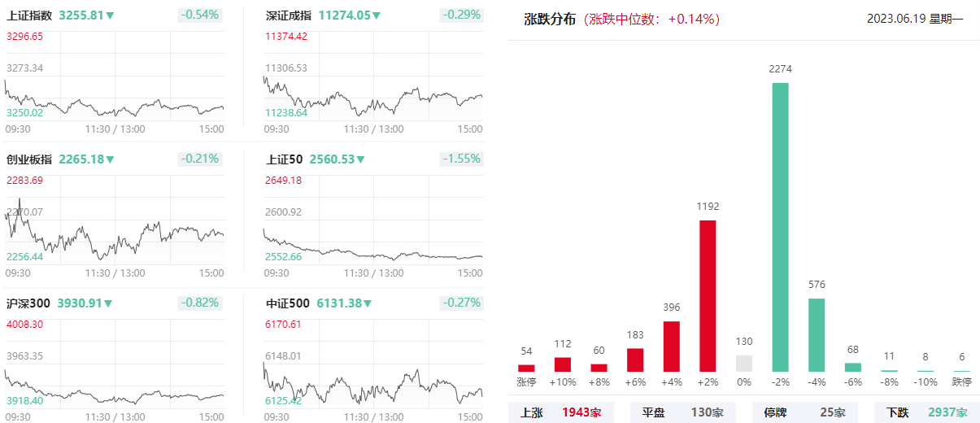
Task: Select the 停牌 25家 summary box
Action: coord(805,412)
